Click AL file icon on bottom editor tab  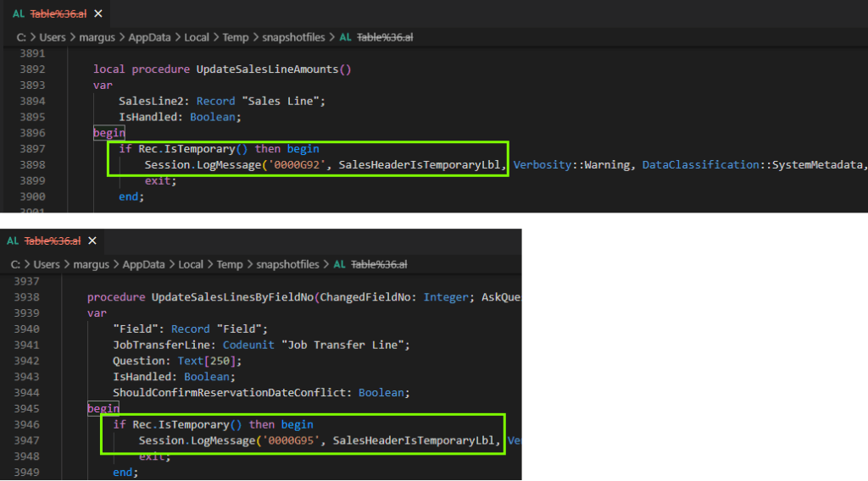(13, 240)
